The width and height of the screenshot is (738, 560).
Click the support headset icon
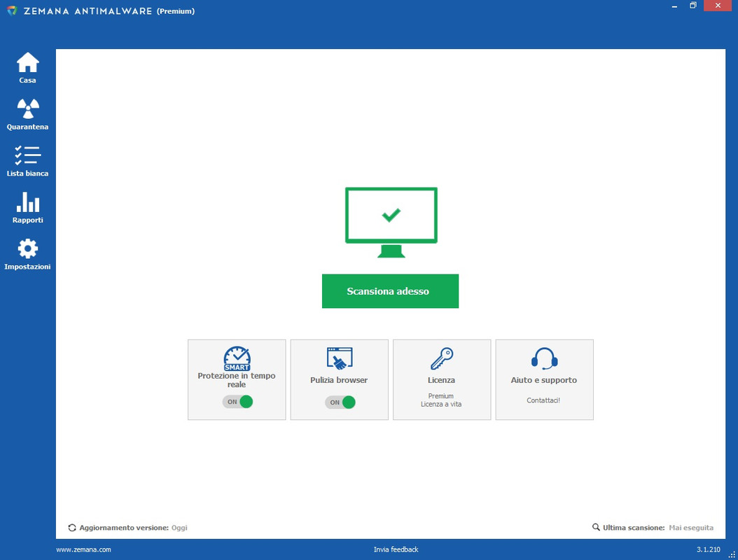click(545, 358)
